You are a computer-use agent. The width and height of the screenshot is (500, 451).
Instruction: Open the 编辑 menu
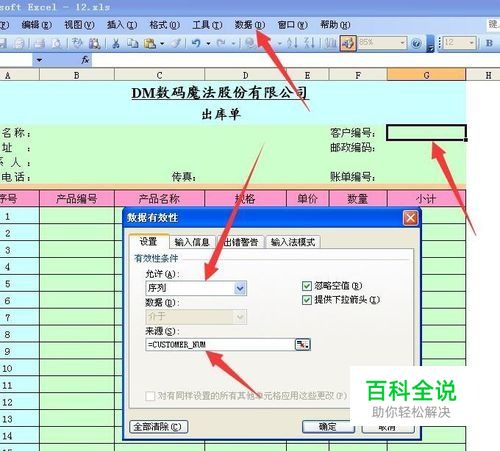click(37, 25)
